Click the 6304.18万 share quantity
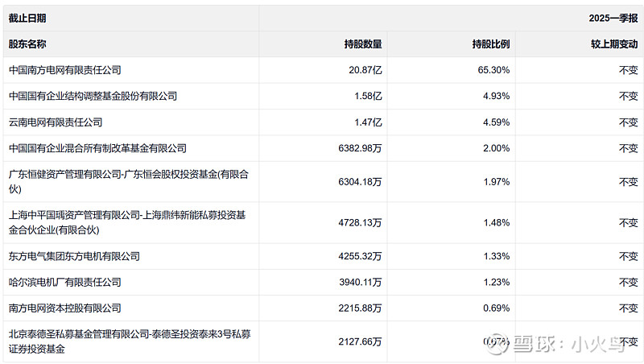The width and height of the screenshot is (644, 364). pyautogui.click(x=360, y=182)
